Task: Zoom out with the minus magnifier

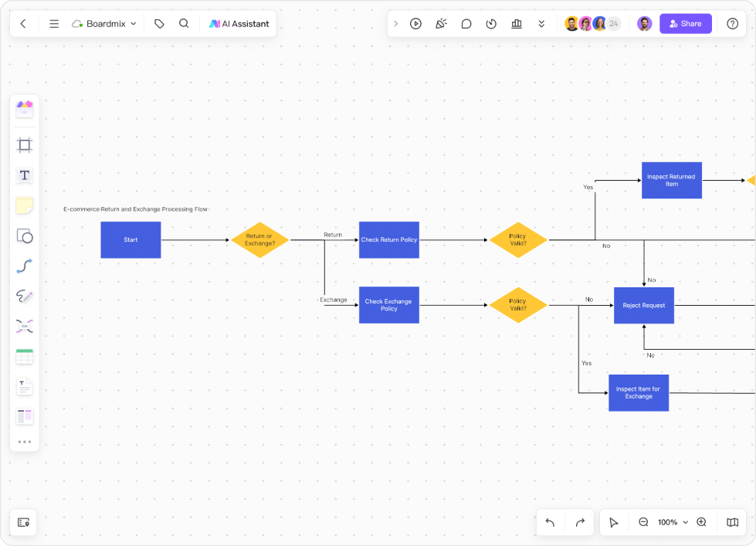Action: tap(644, 522)
